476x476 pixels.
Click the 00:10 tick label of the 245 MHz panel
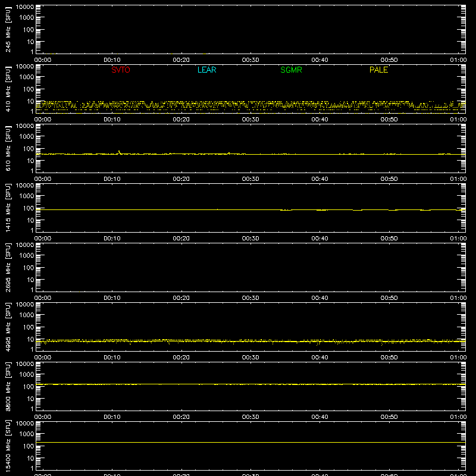tap(112, 60)
